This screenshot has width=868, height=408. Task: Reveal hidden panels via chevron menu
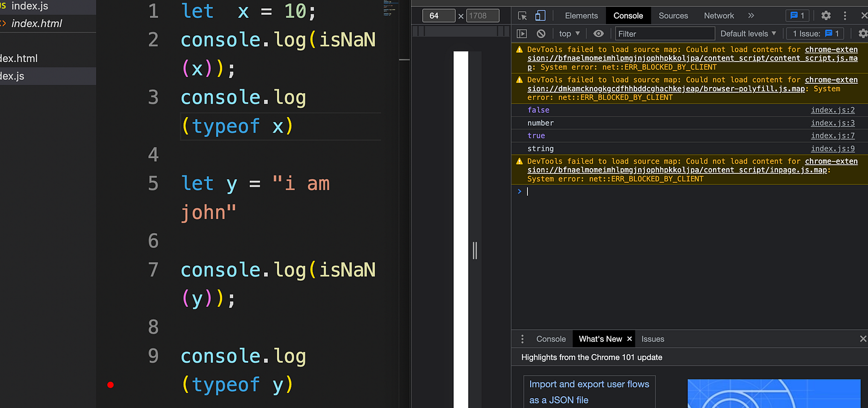tap(751, 16)
